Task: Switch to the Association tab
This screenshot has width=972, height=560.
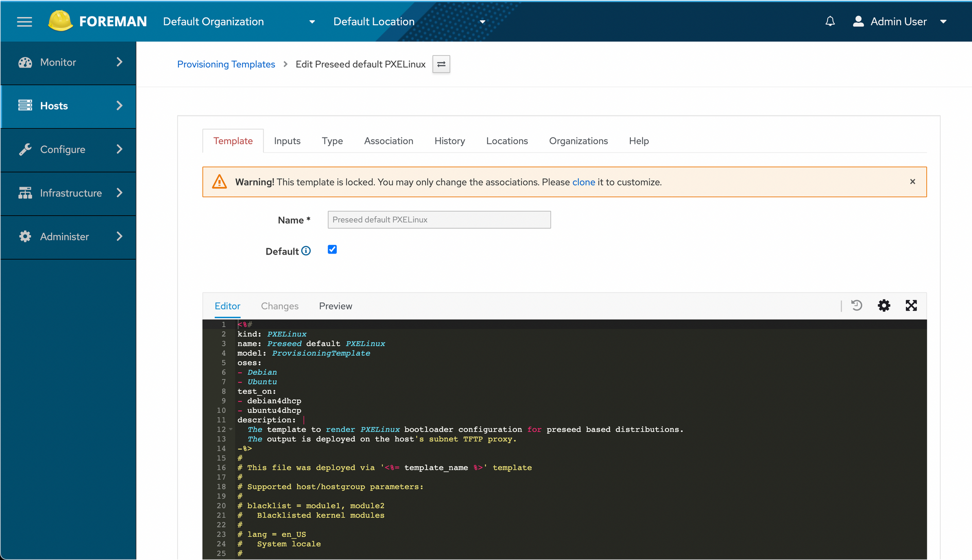Action: (388, 141)
